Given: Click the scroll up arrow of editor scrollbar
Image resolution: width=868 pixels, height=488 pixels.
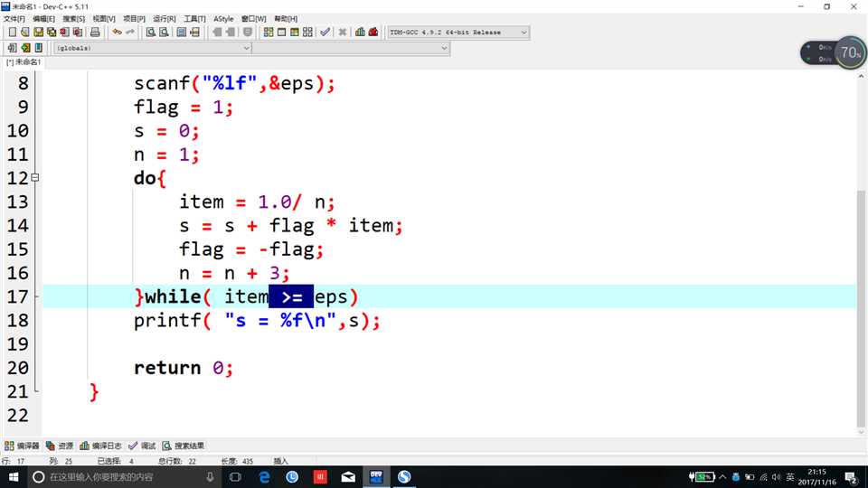Looking at the screenshot, I should pyautogui.click(x=861, y=76).
